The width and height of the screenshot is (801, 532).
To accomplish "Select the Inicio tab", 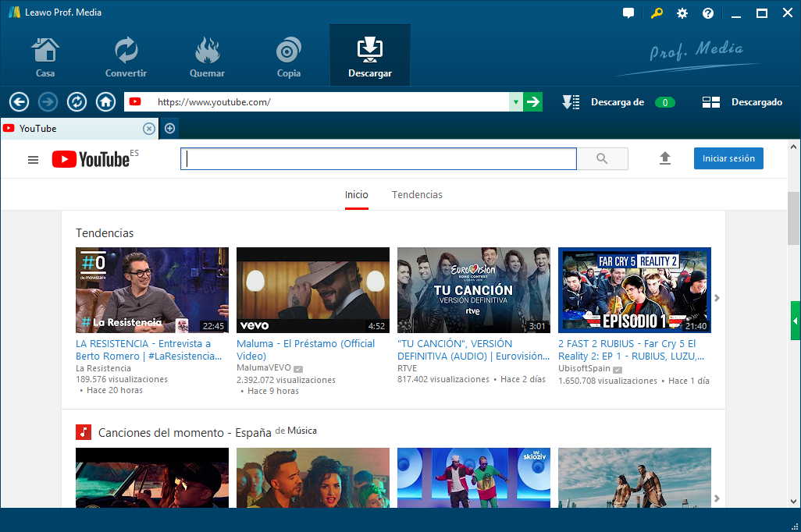I will click(357, 194).
